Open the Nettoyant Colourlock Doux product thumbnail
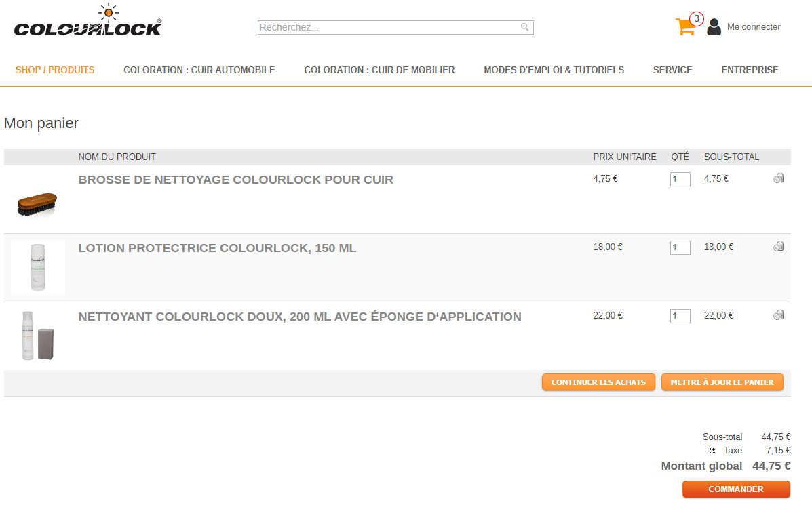812x505 pixels. (38, 336)
